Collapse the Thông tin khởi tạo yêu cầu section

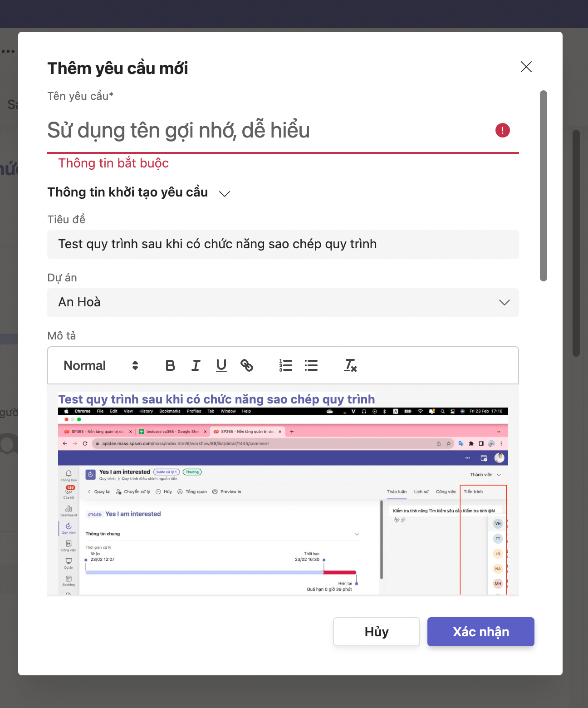click(x=225, y=193)
